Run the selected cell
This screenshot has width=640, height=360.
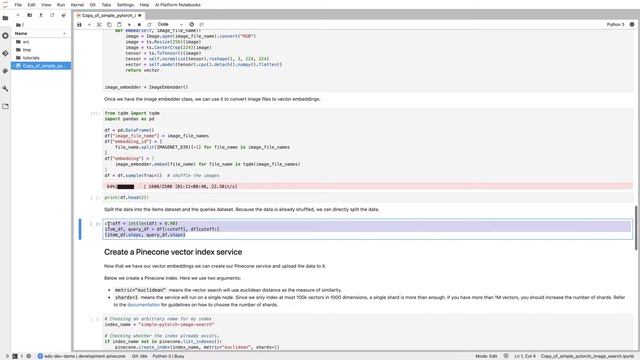click(x=129, y=24)
